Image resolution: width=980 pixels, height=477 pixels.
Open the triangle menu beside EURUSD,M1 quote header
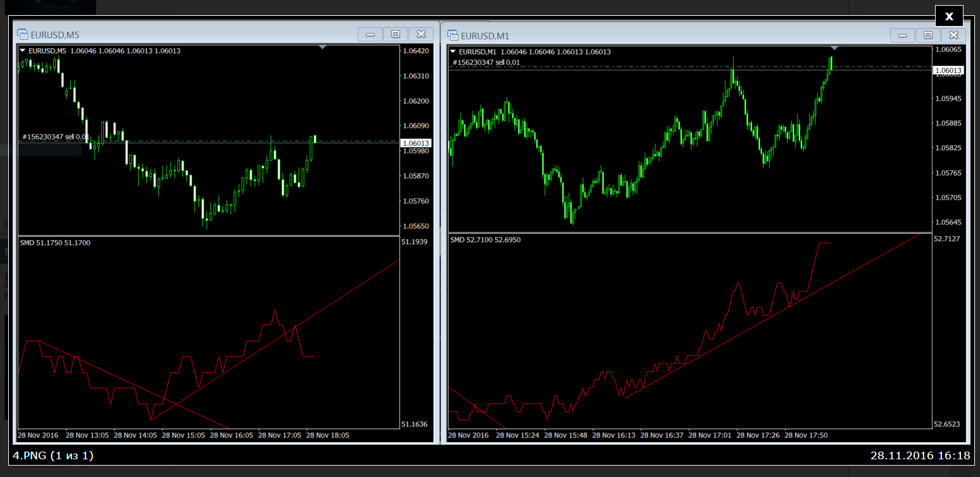point(454,51)
